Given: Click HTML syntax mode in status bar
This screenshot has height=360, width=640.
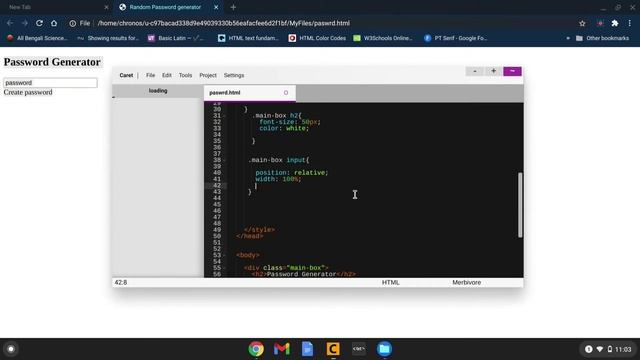Looking at the screenshot, I should 391,282.
